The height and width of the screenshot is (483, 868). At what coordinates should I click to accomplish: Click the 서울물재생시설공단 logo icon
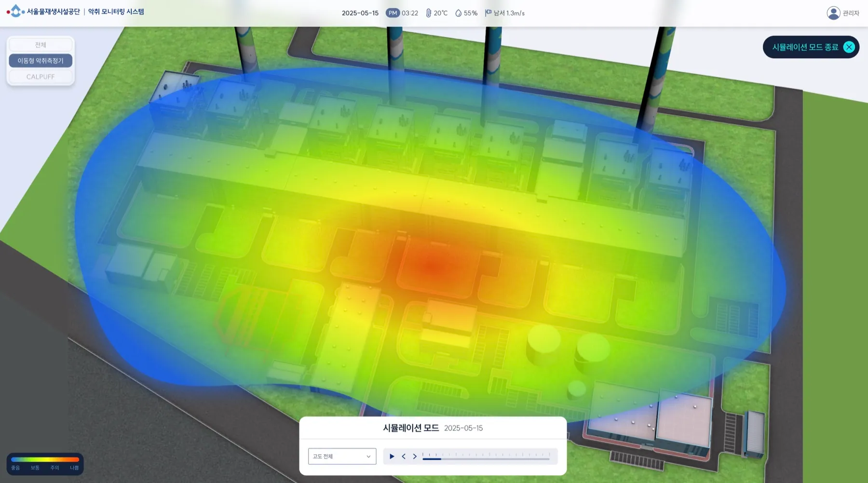(x=15, y=11)
